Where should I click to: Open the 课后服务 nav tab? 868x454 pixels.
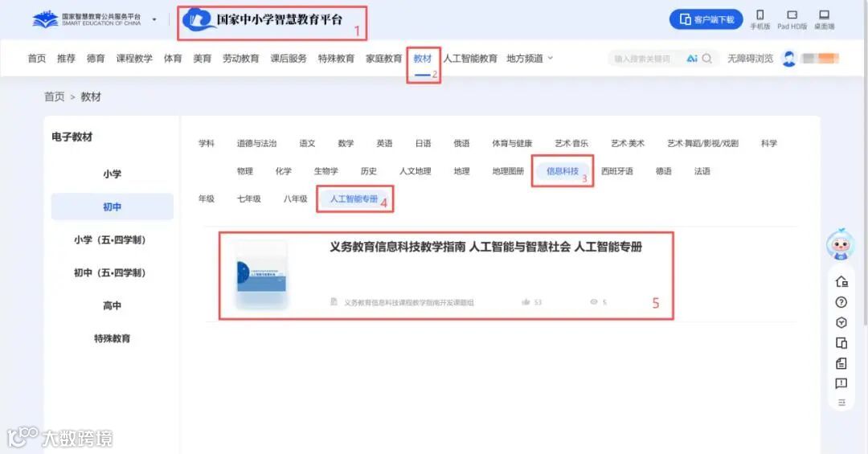[x=289, y=58]
